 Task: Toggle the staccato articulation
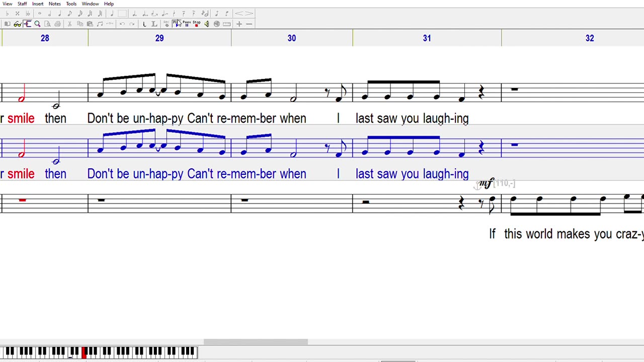pyautogui.click(x=174, y=14)
